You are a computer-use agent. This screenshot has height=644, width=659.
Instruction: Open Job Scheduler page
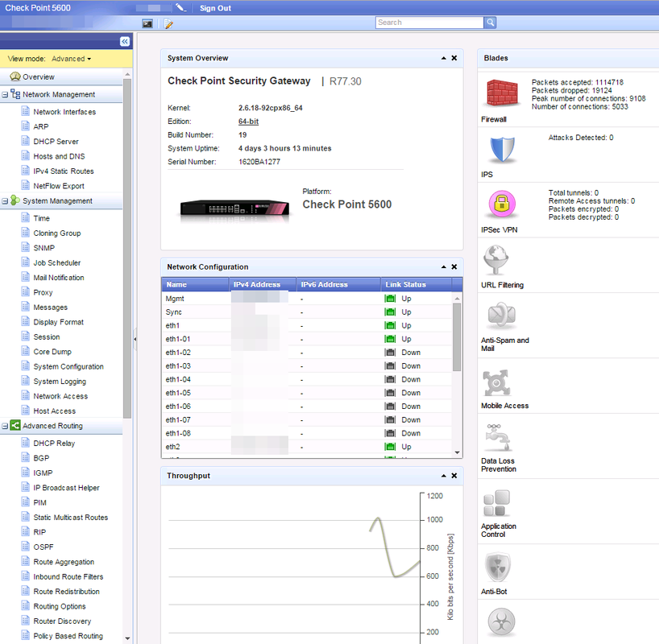[x=56, y=262]
